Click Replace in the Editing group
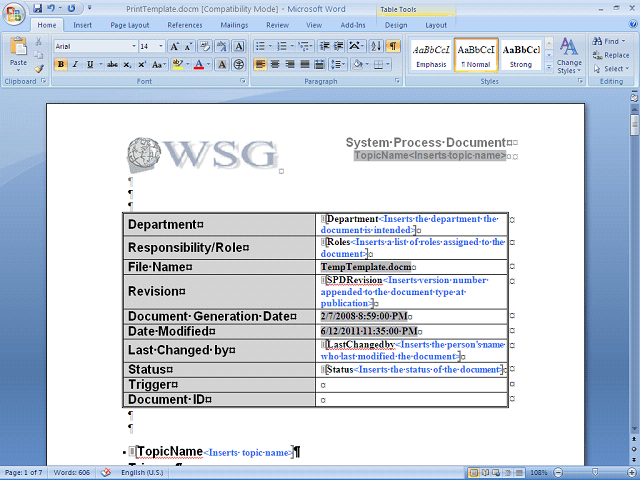Screen dimensions: 640x480 click(611, 55)
